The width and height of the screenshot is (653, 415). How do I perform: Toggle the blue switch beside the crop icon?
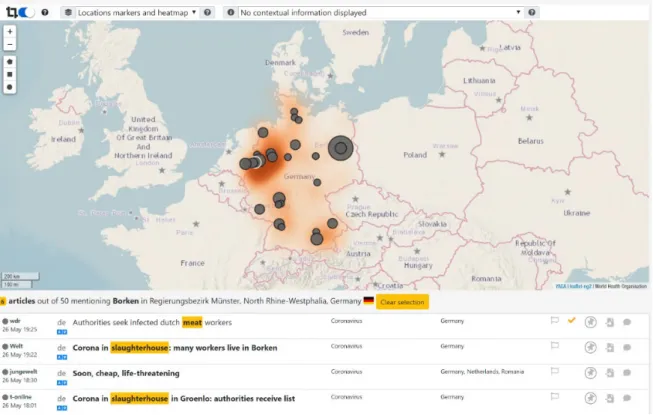tap(27, 12)
